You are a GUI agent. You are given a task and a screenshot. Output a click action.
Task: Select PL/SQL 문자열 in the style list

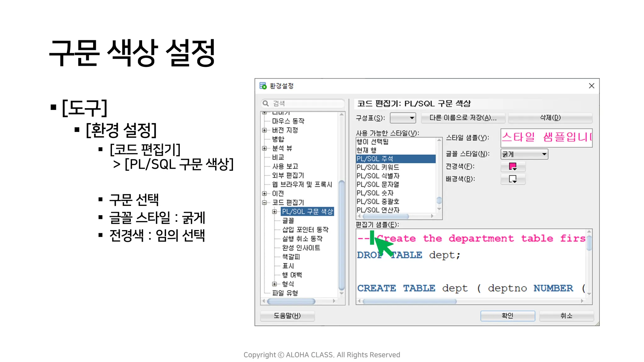point(378,184)
